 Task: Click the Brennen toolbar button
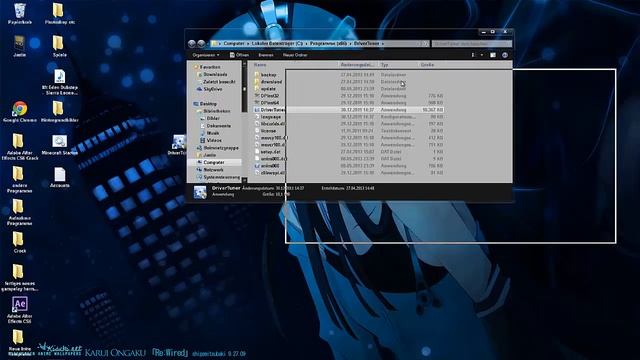click(x=266, y=55)
